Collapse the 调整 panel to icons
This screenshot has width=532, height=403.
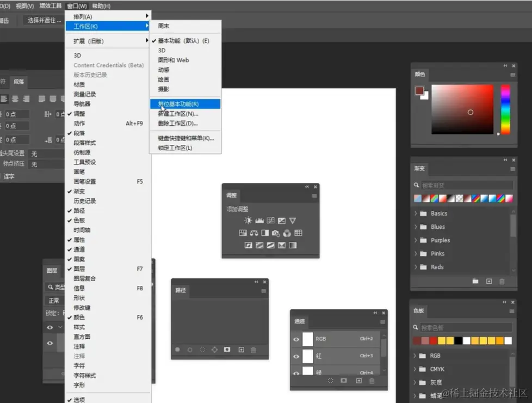coord(306,186)
